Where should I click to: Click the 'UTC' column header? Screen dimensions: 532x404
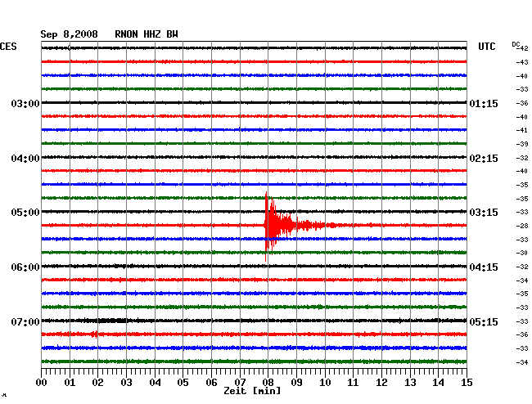point(486,47)
